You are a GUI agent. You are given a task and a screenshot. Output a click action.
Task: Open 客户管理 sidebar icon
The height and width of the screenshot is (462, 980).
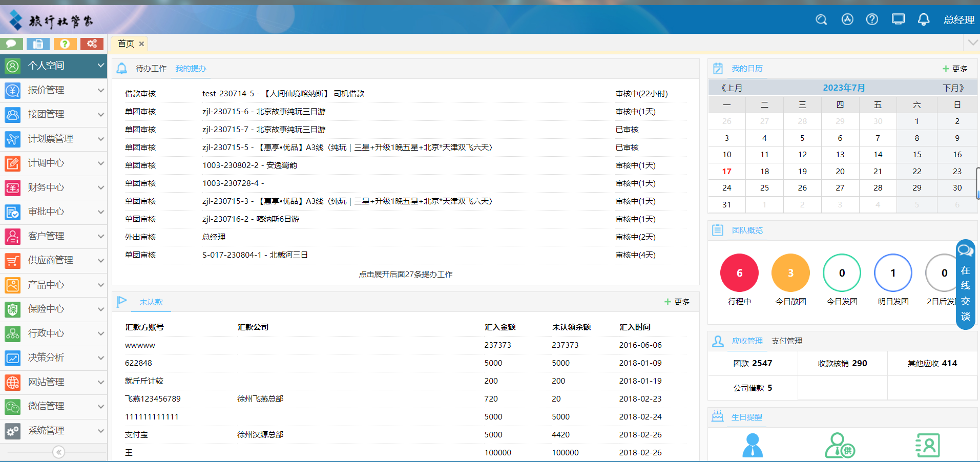click(13, 236)
